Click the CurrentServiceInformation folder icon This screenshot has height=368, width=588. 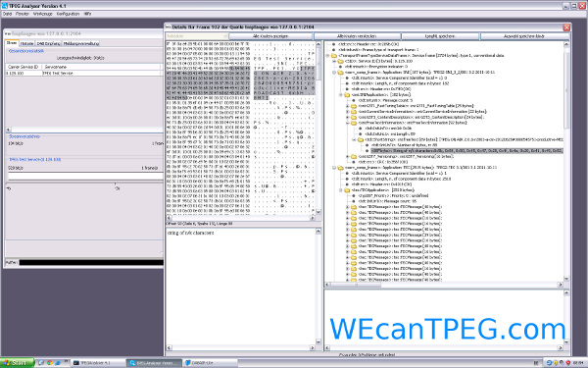point(354,112)
